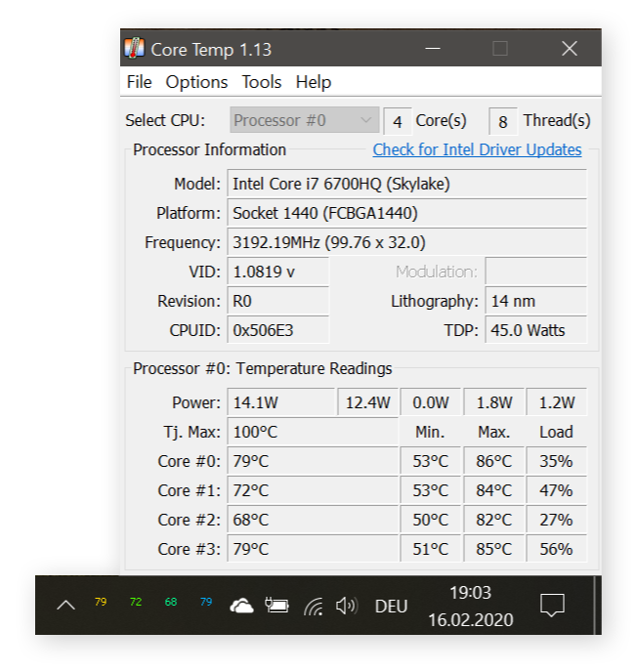Click the Show desktop sliver at the taskbar edge

[598, 606]
